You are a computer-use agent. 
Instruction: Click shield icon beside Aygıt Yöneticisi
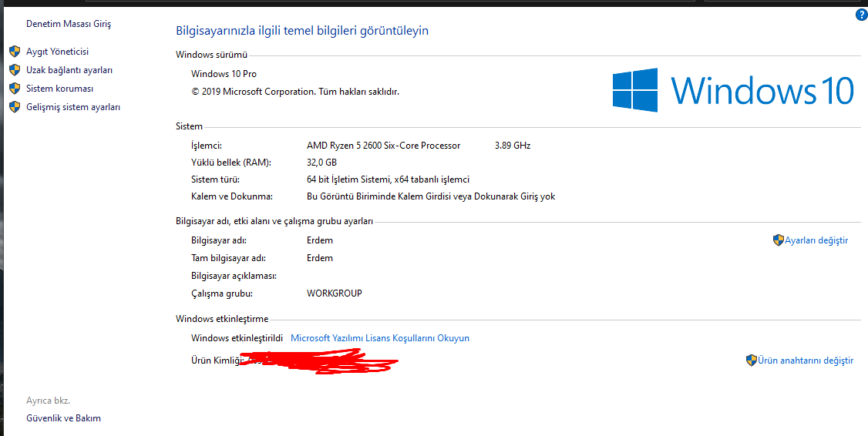pos(15,52)
